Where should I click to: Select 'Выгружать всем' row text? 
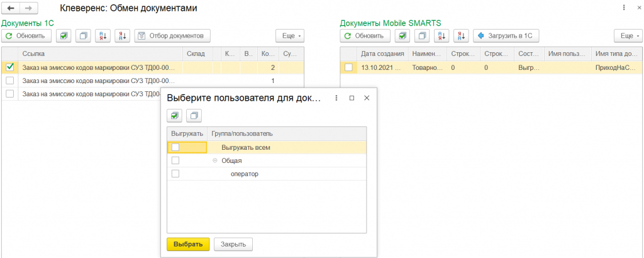tap(246, 147)
